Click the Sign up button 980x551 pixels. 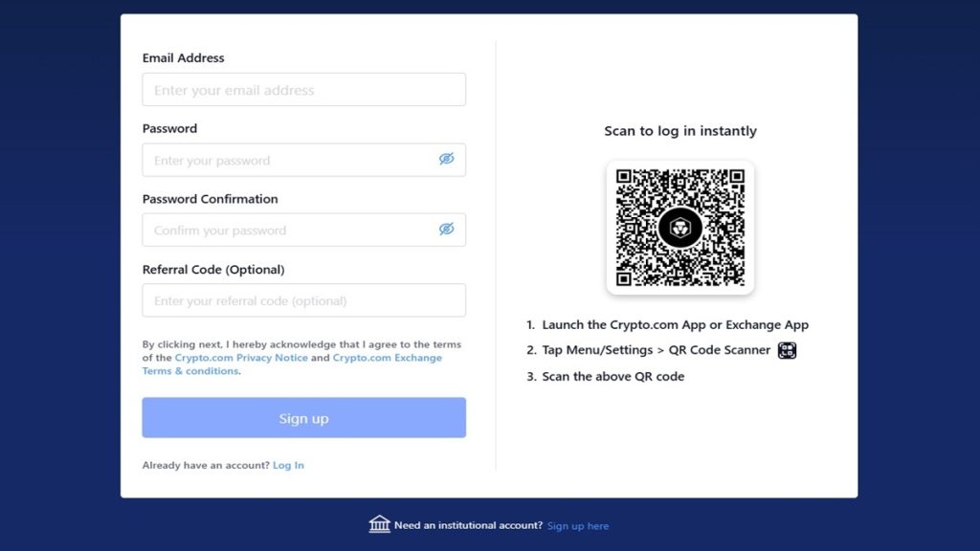(303, 417)
